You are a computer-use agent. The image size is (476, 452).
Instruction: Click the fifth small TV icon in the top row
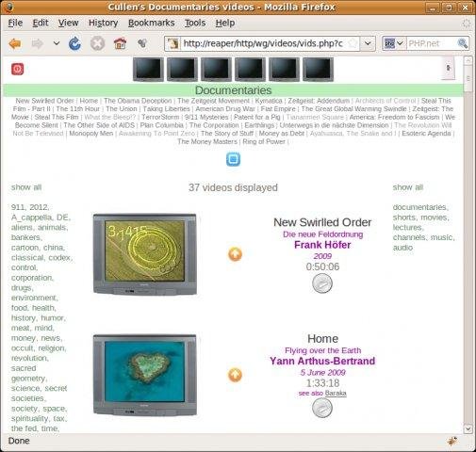(x=284, y=70)
